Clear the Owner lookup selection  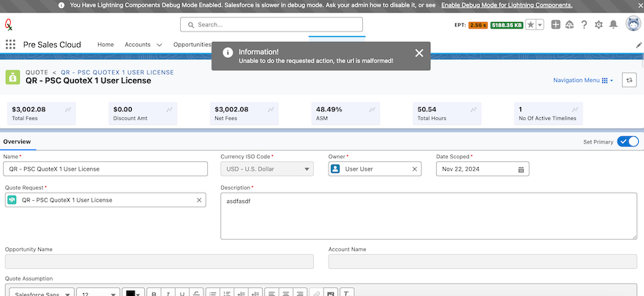click(x=414, y=169)
